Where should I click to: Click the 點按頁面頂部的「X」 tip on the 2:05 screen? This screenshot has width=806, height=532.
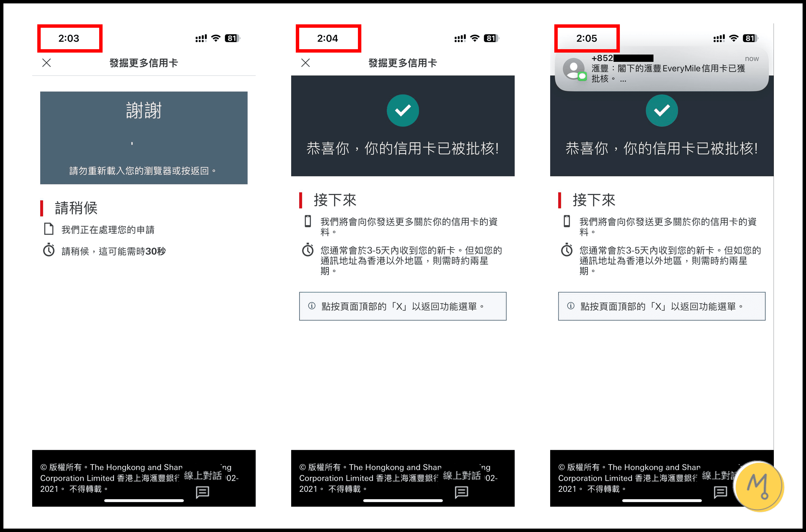point(662,306)
